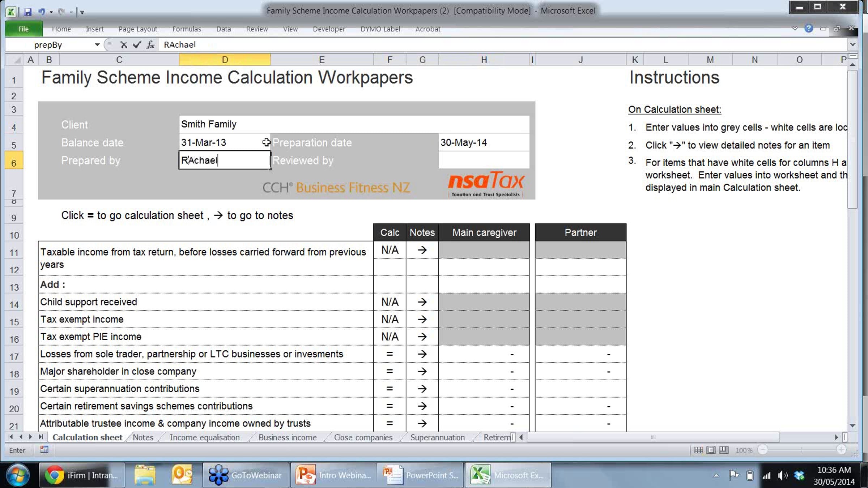Click the Save icon in quick access toolbar

tap(28, 12)
